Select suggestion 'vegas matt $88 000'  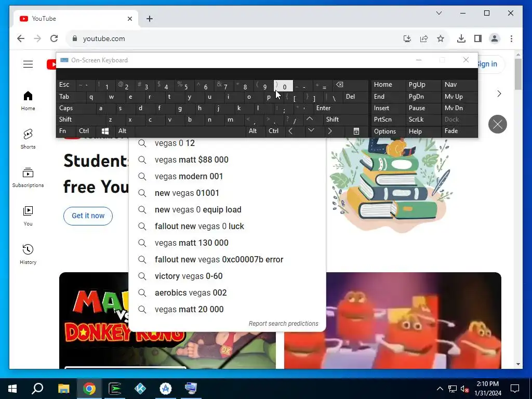click(x=228, y=160)
